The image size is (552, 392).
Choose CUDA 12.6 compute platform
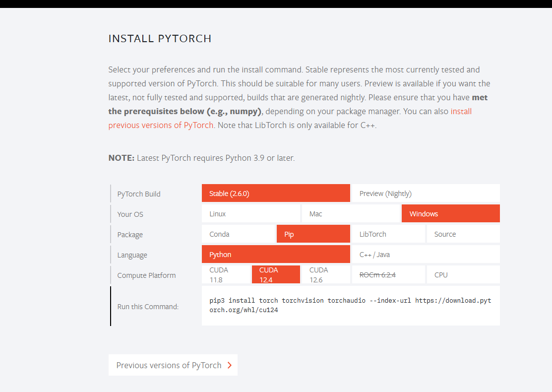tap(326, 274)
